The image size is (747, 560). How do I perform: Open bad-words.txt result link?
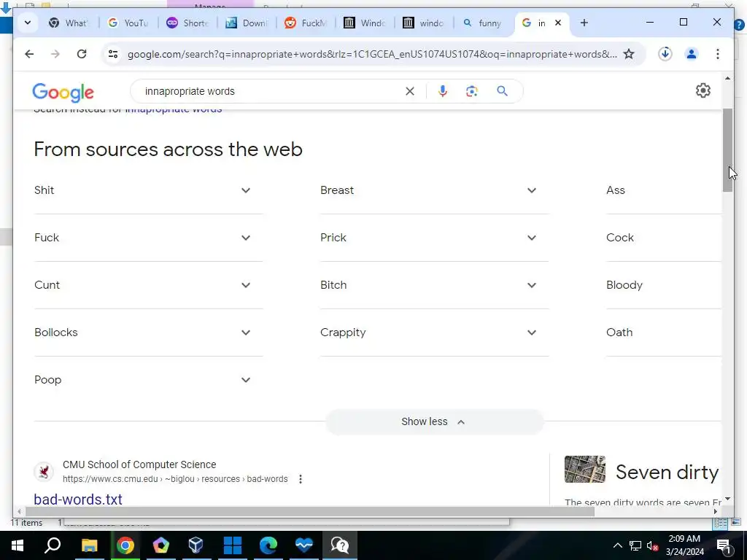78,499
